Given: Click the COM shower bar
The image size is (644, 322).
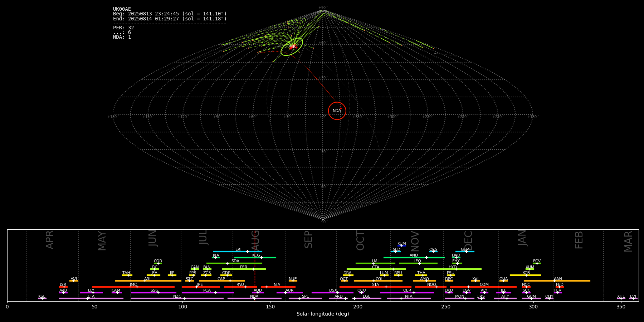Looking at the screenshot, I should (483, 287).
